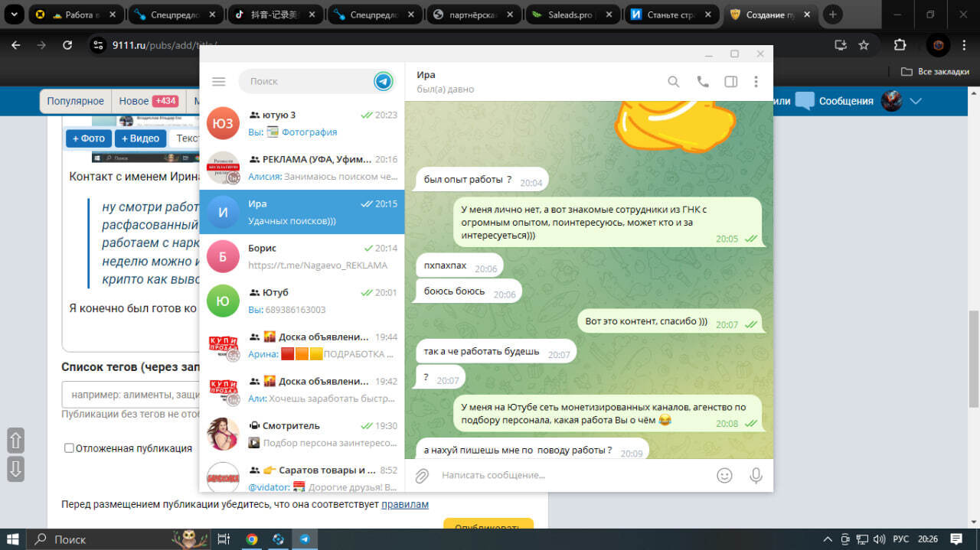Start a voice call with Ира
The image size is (980, 550).
click(x=702, y=81)
